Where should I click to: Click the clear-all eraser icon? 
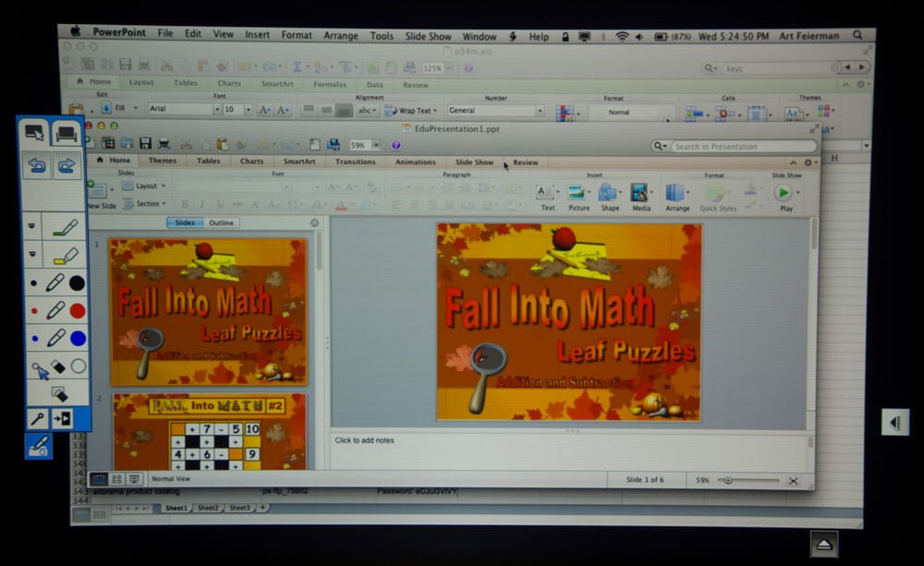(59, 392)
